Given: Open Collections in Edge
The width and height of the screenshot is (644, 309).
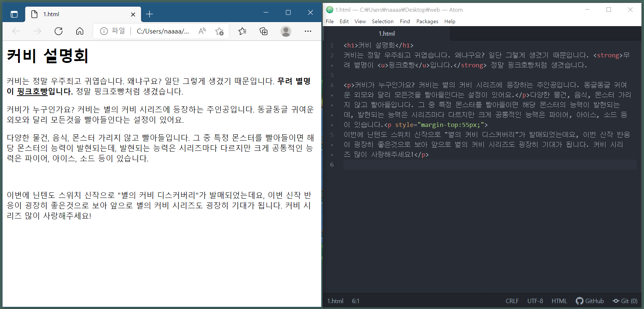Looking at the screenshot, I should click(x=264, y=31).
